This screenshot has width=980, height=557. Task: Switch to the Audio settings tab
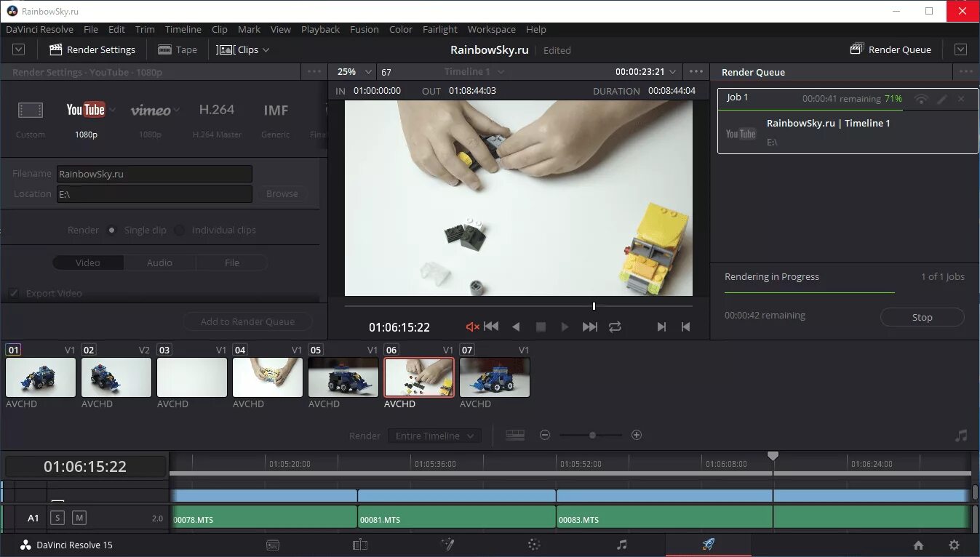(x=159, y=263)
